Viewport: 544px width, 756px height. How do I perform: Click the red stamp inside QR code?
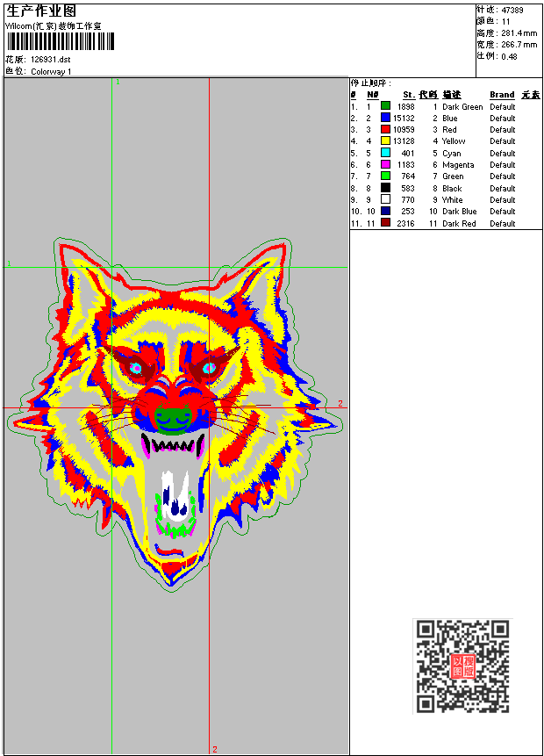[x=462, y=666]
